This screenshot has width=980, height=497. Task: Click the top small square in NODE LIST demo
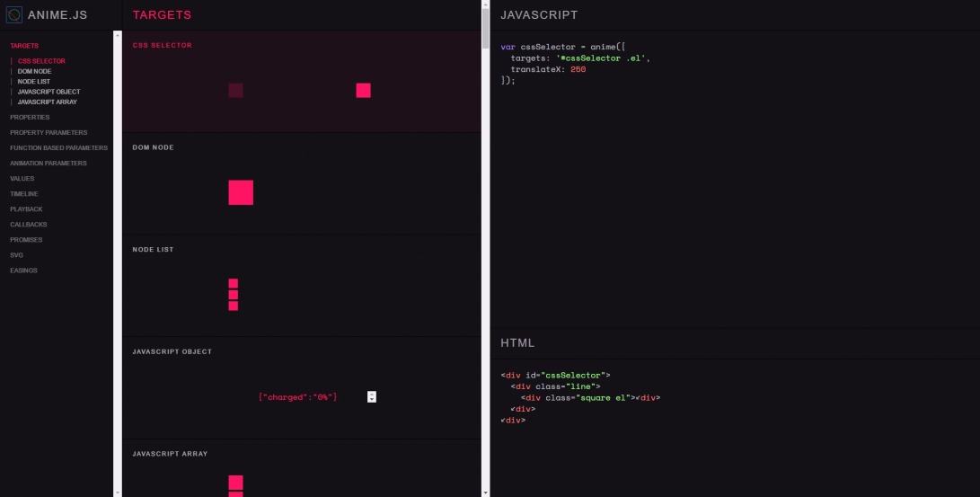tap(234, 283)
